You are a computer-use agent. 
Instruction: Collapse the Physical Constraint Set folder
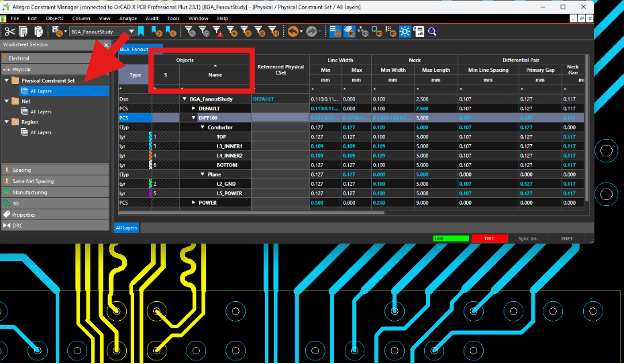[x=7, y=80]
